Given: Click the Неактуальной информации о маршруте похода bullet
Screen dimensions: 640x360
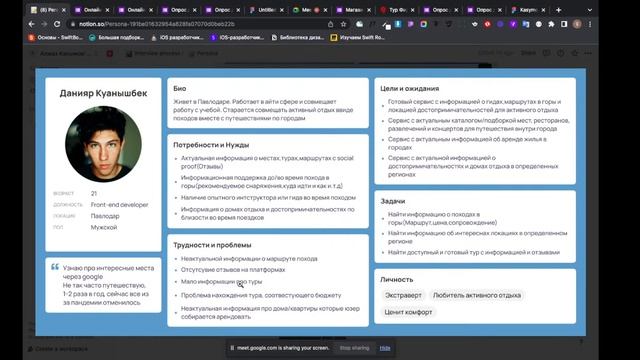Looking at the screenshot, I should [x=249, y=259].
